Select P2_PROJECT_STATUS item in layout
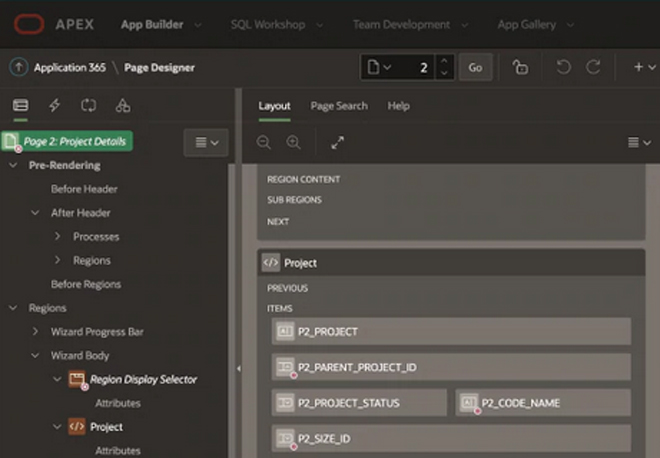This screenshot has height=458, width=660. point(359,403)
